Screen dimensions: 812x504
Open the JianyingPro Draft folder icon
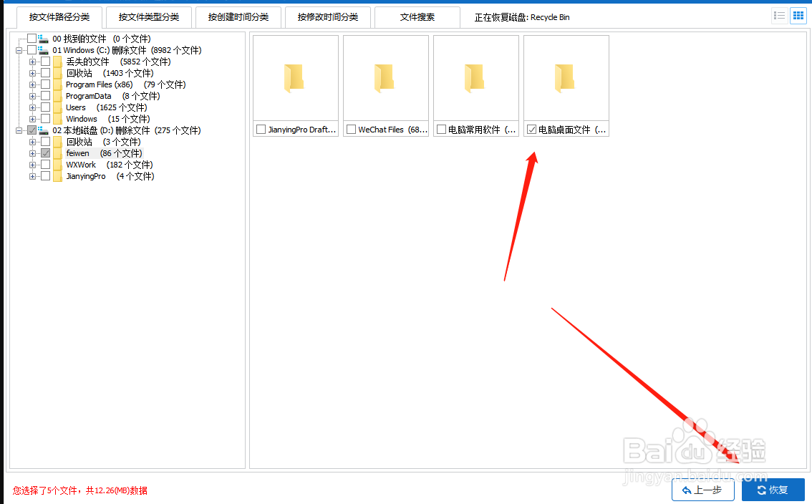coord(295,79)
